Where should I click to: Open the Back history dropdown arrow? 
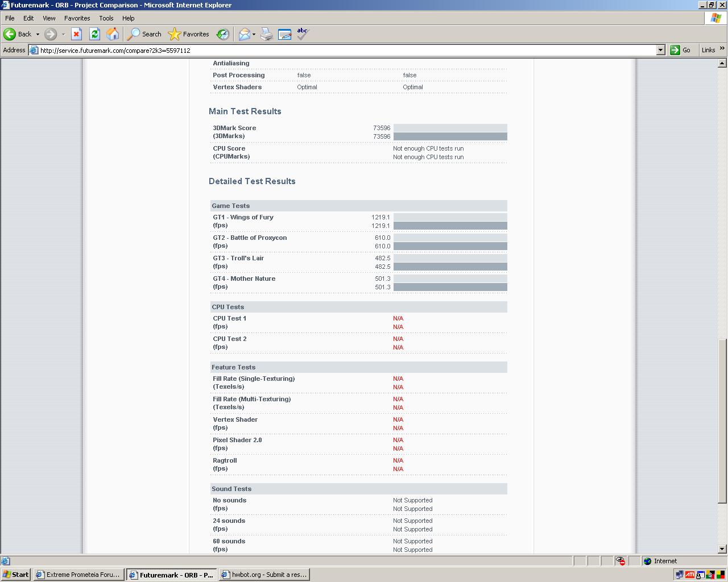point(38,34)
